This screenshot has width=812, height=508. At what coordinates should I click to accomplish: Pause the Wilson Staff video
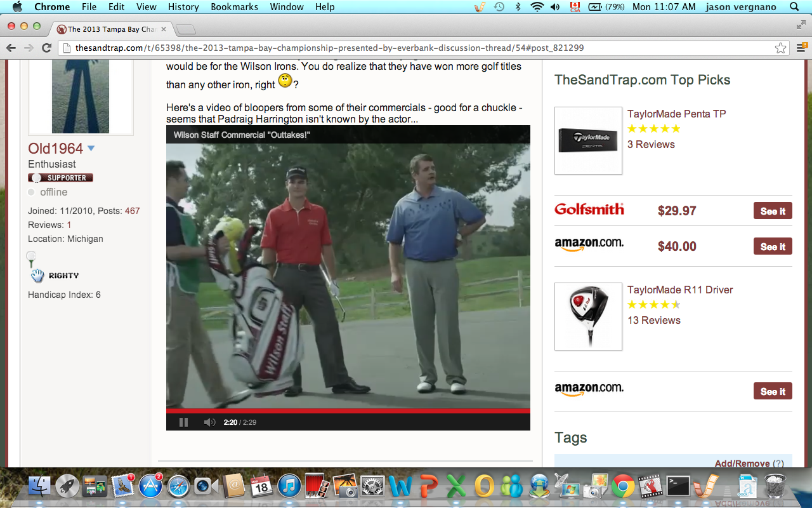click(x=183, y=422)
